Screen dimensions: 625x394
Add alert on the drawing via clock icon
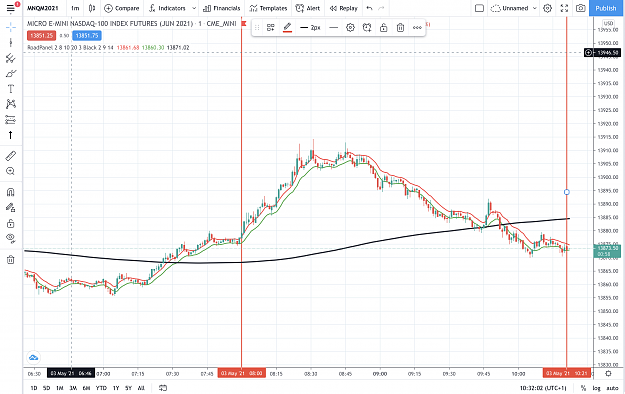[x=367, y=28]
